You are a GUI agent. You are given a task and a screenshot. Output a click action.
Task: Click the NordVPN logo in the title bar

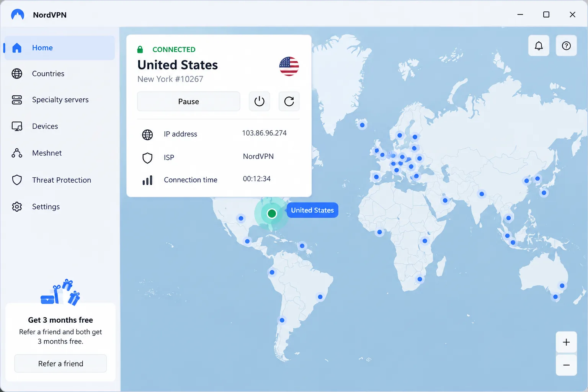click(x=18, y=15)
